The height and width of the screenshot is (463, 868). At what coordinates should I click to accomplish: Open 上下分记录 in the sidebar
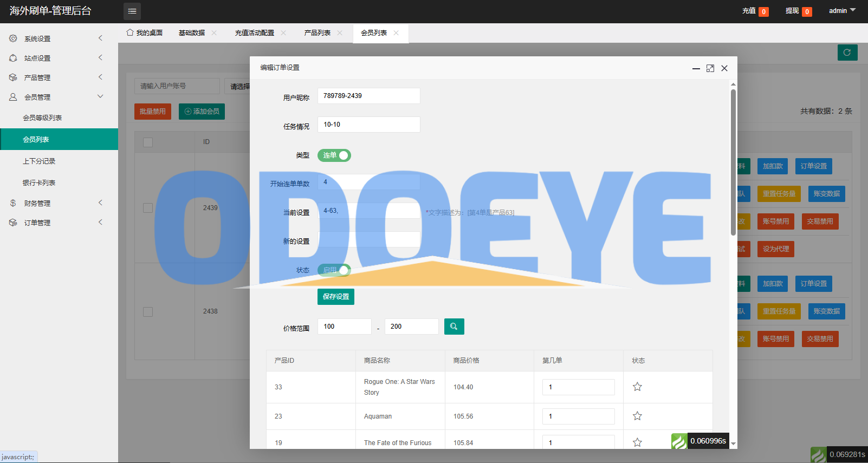39,161
